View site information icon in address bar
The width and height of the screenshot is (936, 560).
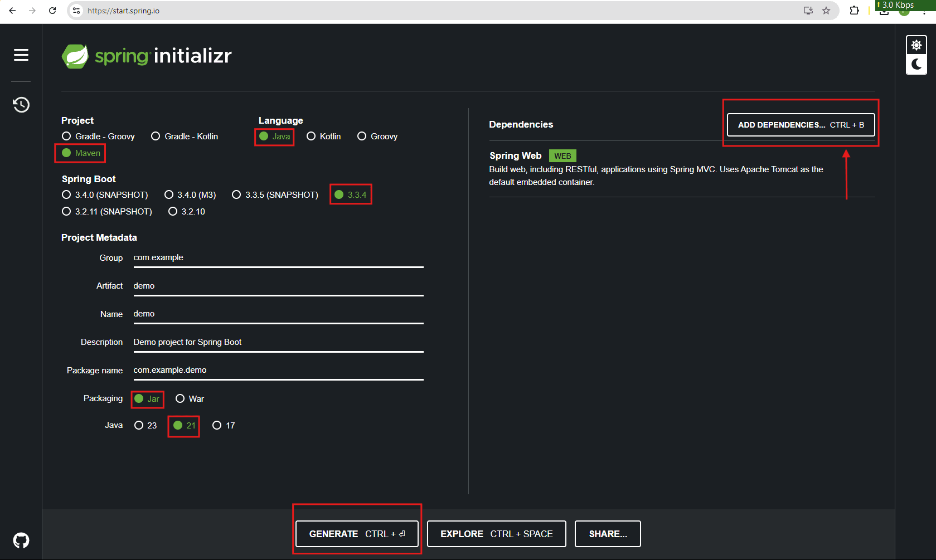pos(77,11)
